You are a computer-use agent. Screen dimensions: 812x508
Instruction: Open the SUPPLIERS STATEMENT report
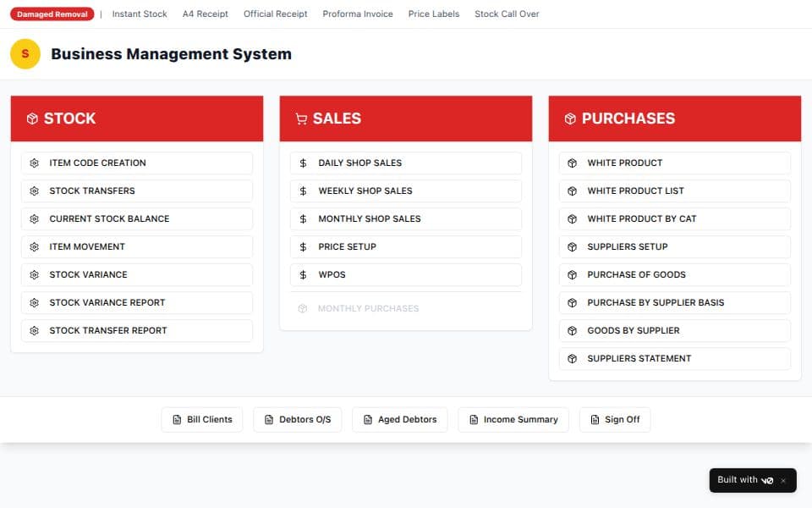[x=639, y=358]
